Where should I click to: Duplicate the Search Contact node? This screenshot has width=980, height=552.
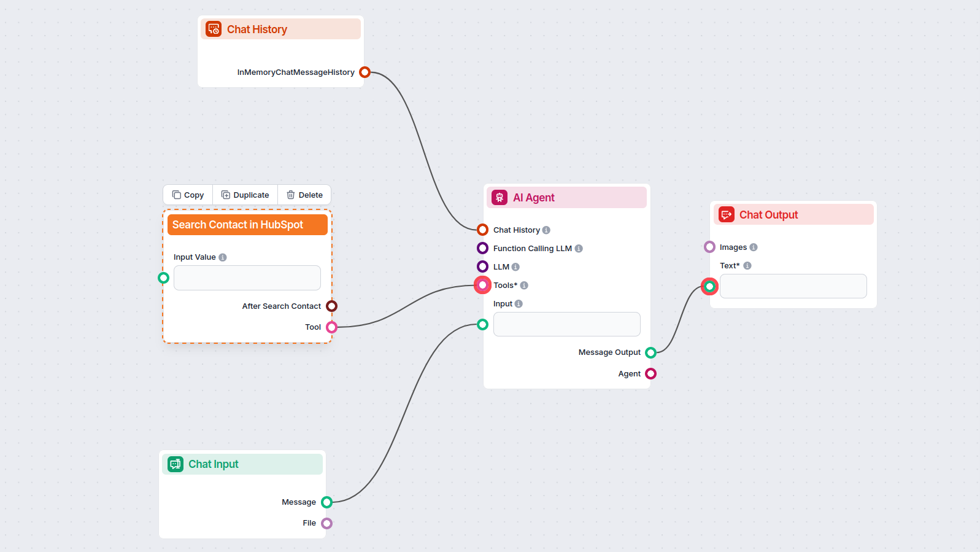tap(245, 195)
